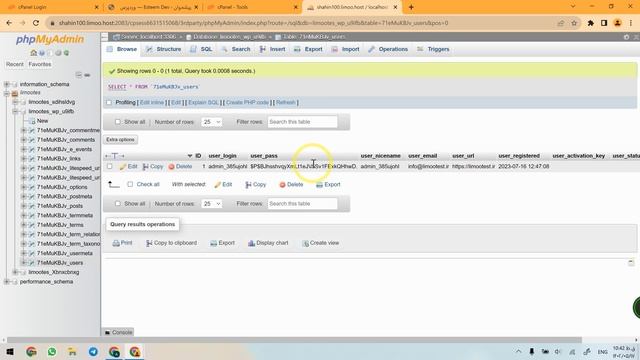Collapse all tree nodes icon in sidebar
The width and height of the screenshot is (640, 360).
79,75
